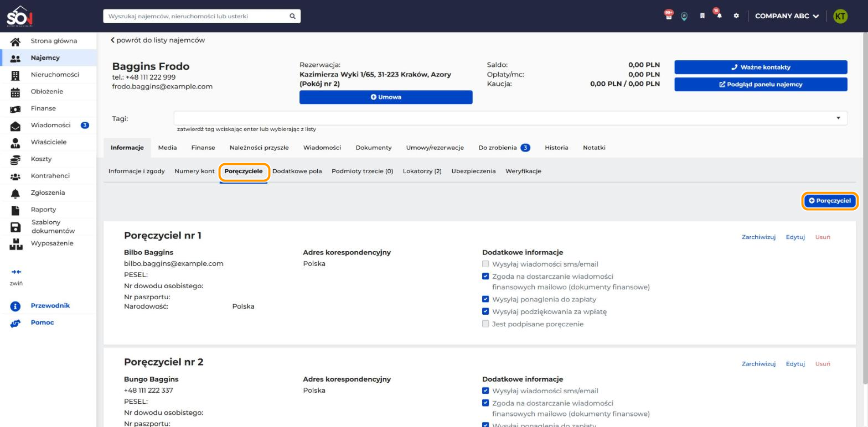Open the Do zrobienia tab
The width and height of the screenshot is (868, 427).
tap(504, 148)
